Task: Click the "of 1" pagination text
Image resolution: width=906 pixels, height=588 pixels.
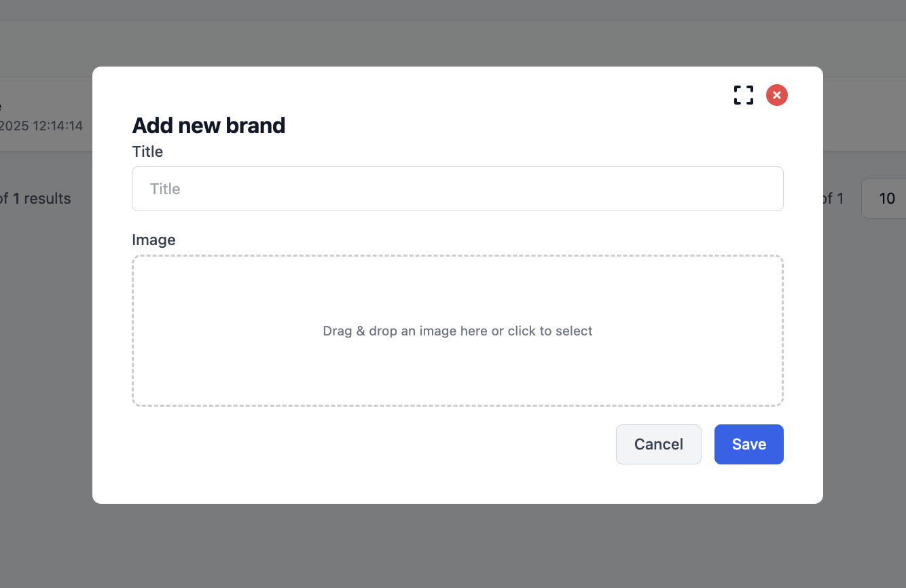Action: pyautogui.click(x=833, y=199)
